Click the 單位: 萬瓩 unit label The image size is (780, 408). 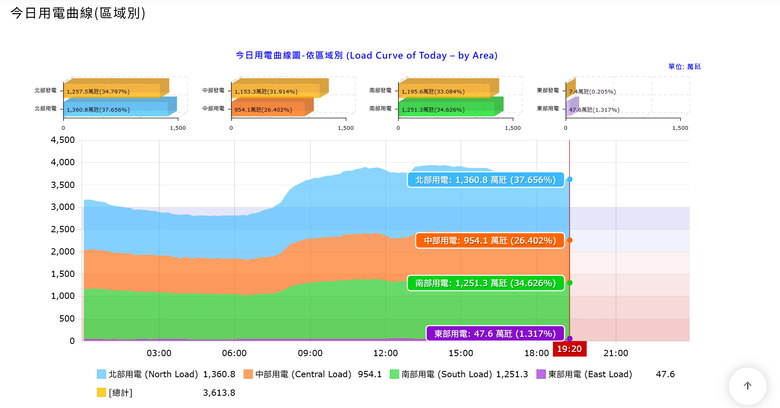(x=684, y=67)
